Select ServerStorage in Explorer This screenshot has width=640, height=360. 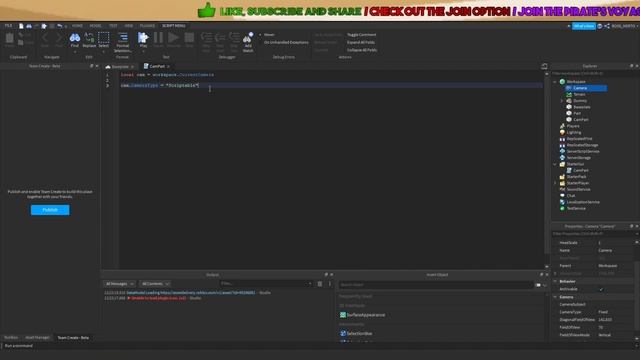click(x=578, y=158)
